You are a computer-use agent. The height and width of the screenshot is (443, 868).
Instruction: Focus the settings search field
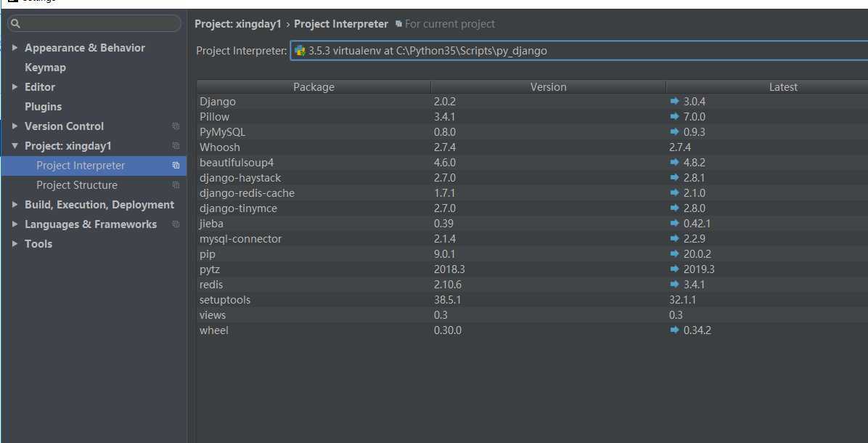(x=94, y=23)
